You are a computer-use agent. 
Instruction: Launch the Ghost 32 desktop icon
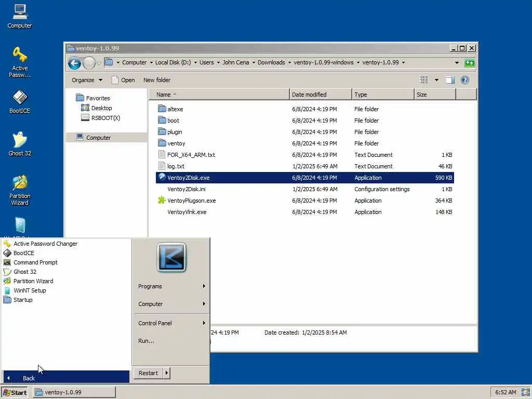[x=20, y=144]
